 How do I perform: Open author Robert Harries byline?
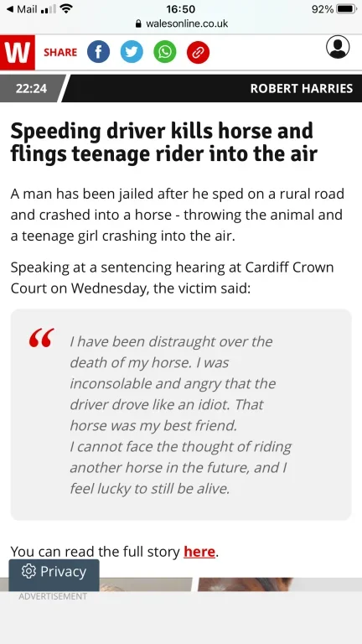click(x=302, y=88)
